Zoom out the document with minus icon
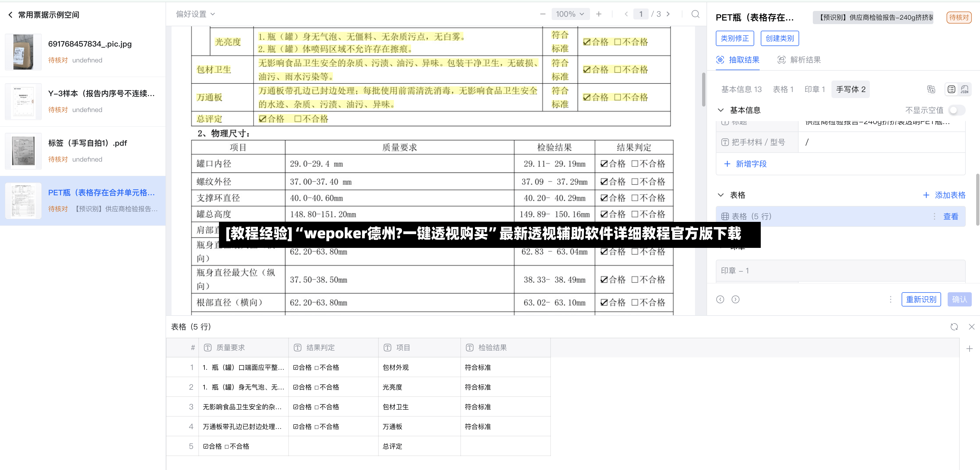This screenshot has height=470, width=980. click(543, 14)
